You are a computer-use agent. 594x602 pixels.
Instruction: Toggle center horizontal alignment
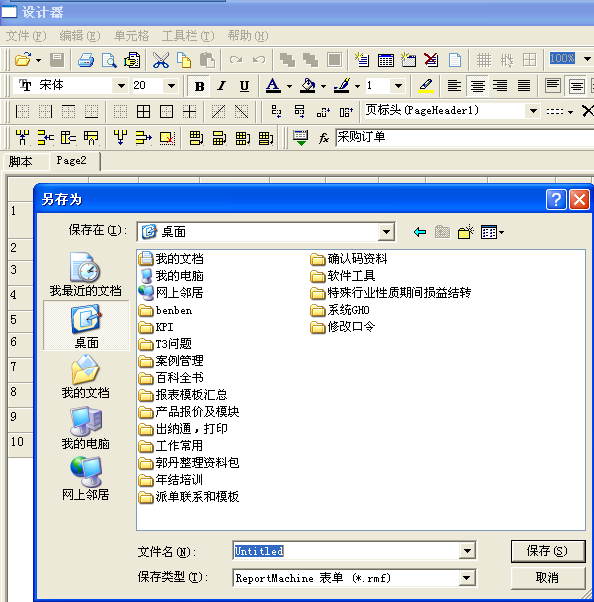pos(477,85)
